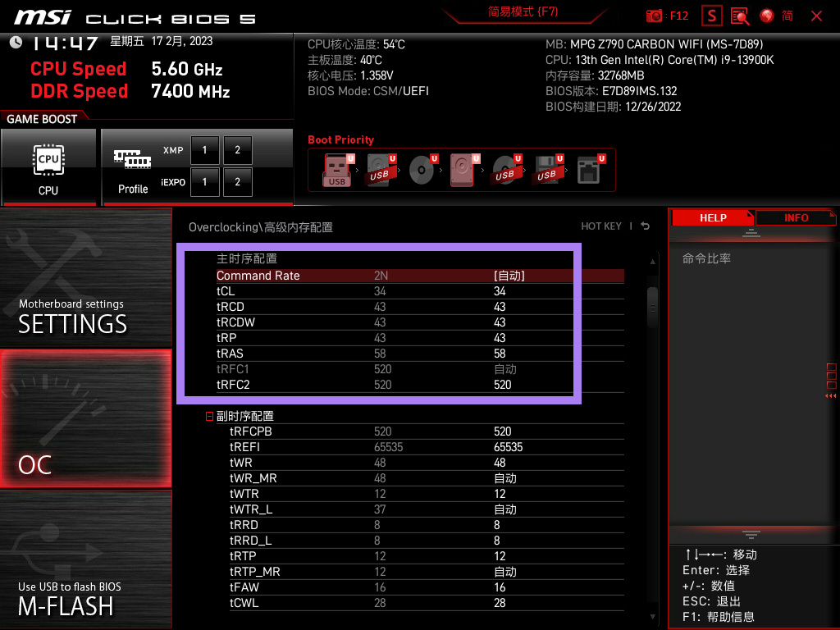Edit the tCWL value 28
840x630 pixels.
(x=500, y=603)
